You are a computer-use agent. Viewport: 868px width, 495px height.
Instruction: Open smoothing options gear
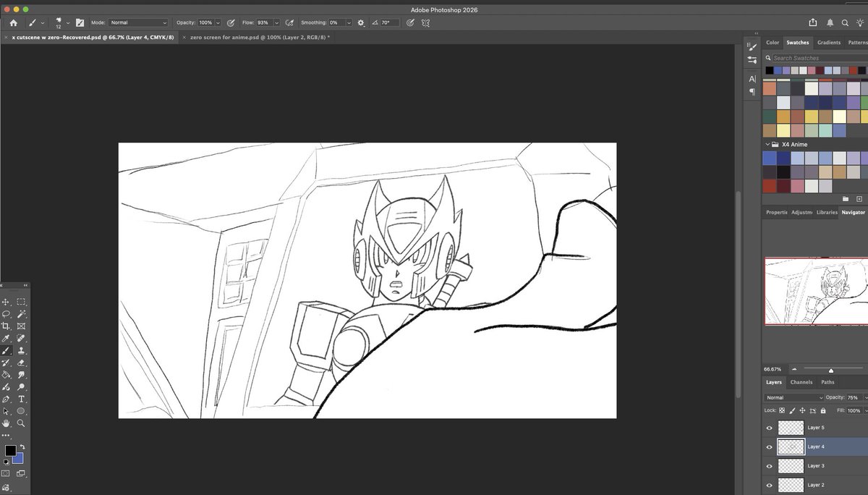(x=361, y=22)
